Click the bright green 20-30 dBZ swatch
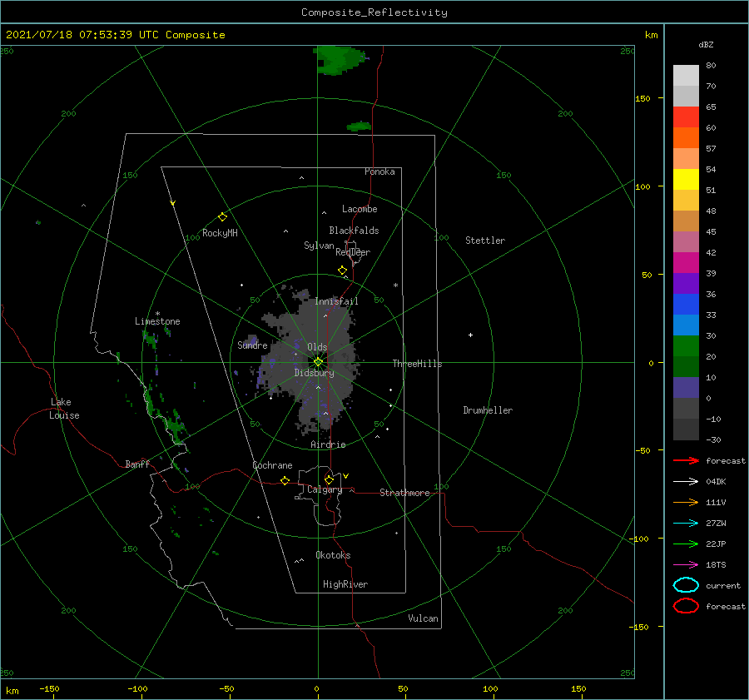This screenshot has width=749, height=700. [x=686, y=345]
